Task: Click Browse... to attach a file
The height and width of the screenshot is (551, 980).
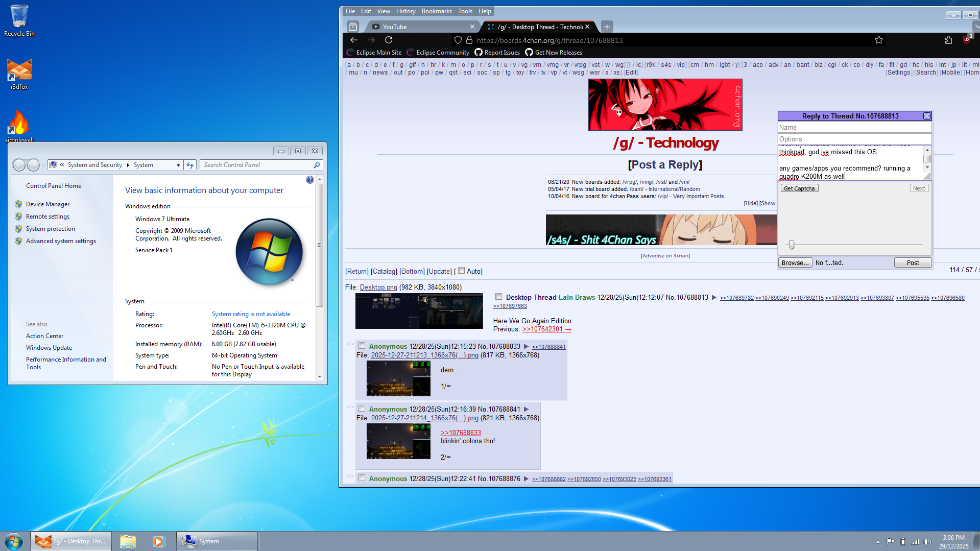Action: (795, 262)
